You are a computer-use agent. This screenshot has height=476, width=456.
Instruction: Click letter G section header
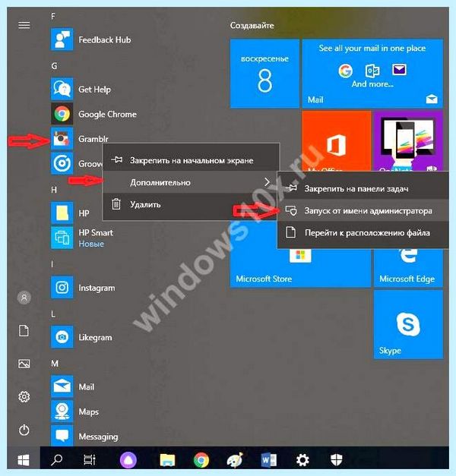[x=54, y=65]
